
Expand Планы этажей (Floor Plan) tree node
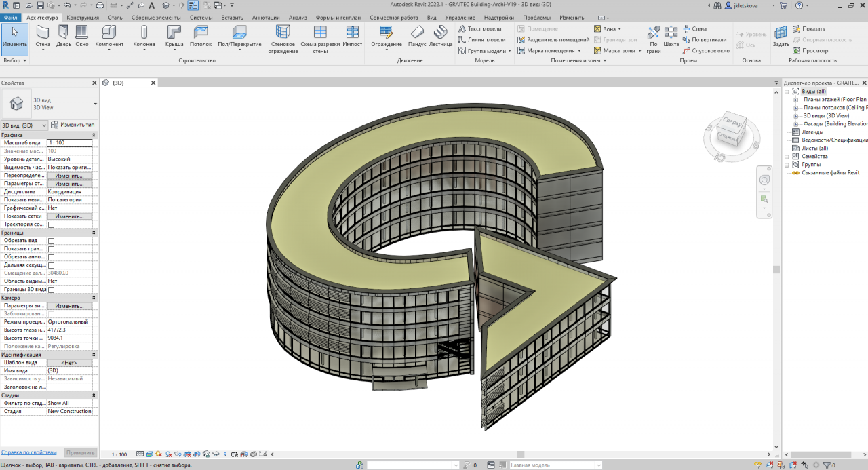pyautogui.click(x=795, y=100)
